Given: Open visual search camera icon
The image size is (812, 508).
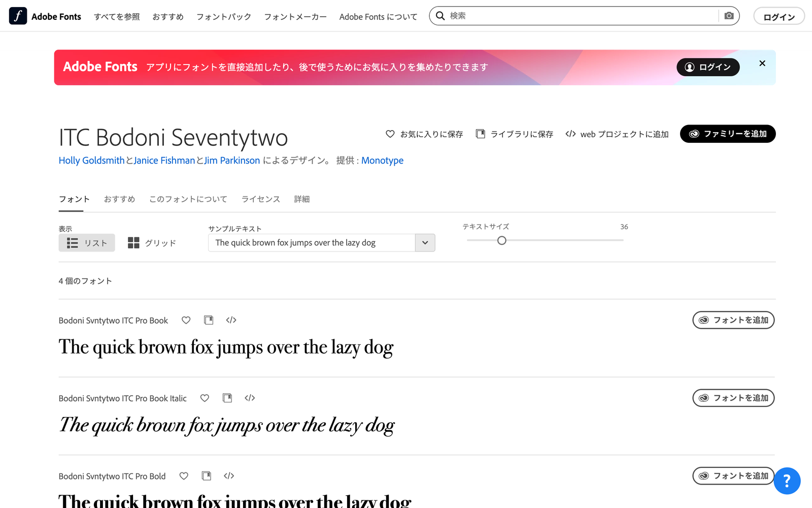Looking at the screenshot, I should (729, 16).
